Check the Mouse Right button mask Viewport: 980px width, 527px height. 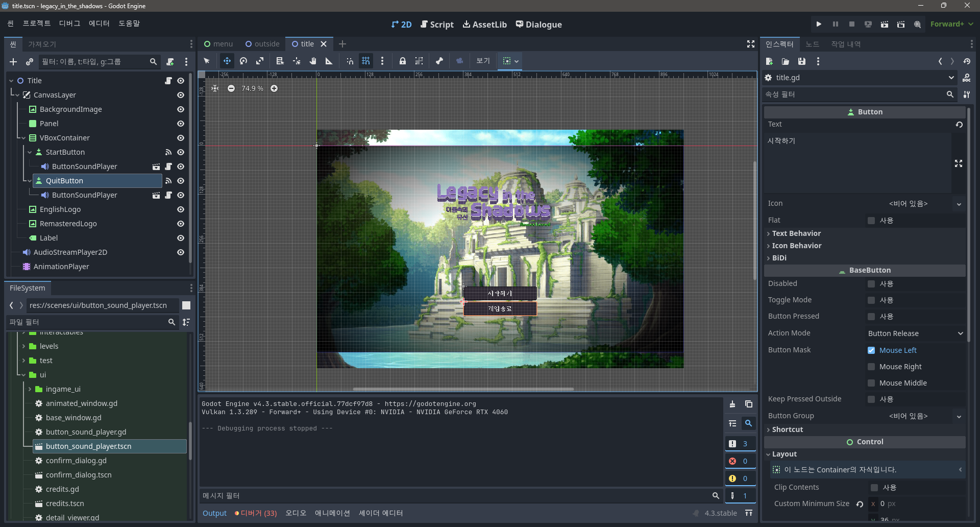(x=871, y=367)
